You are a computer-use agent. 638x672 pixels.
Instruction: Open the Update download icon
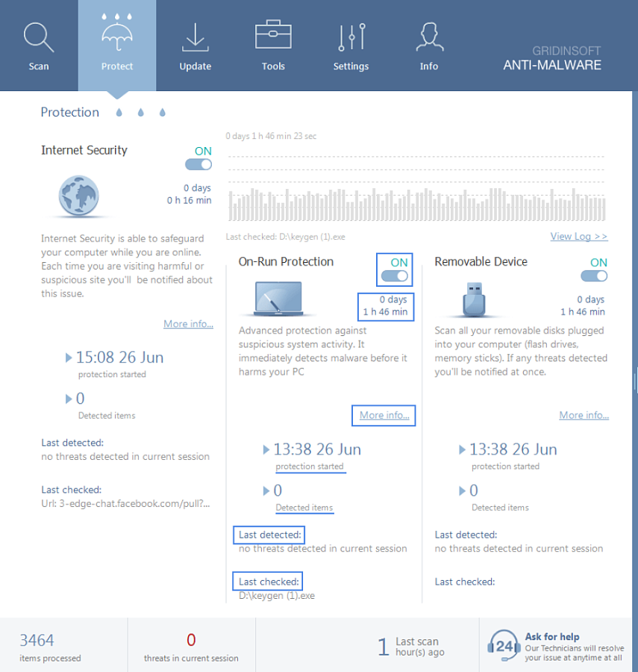pyautogui.click(x=196, y=37)
